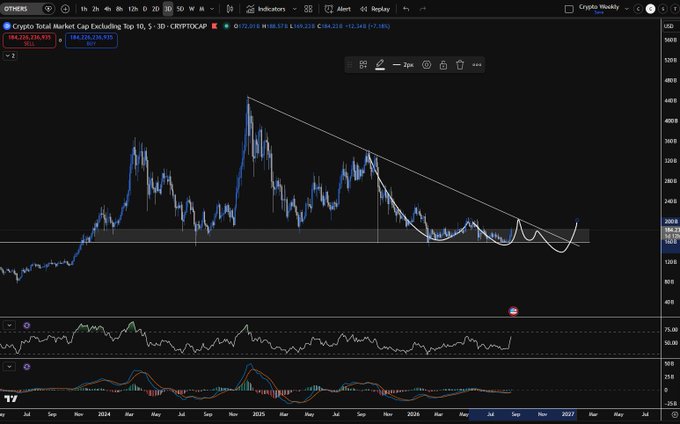Viewport: 680px width, 424px height.
Task: Click the flag event marker near September
Action: pos(513,311)
